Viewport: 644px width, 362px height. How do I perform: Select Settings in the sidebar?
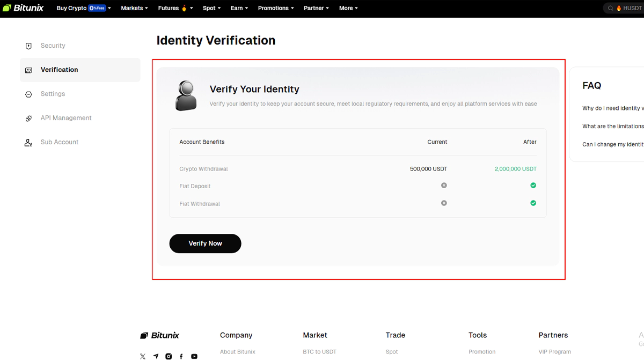pos(53,94)
